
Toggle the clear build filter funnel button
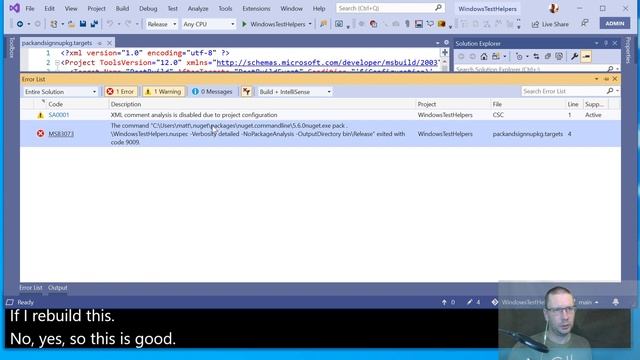247,91
